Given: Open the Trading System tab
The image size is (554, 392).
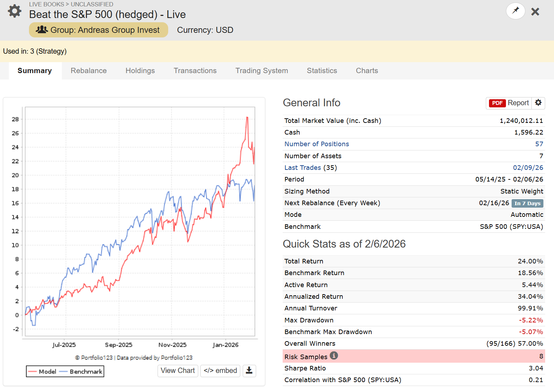Looking at the screenshot, I should pos(262,71).
